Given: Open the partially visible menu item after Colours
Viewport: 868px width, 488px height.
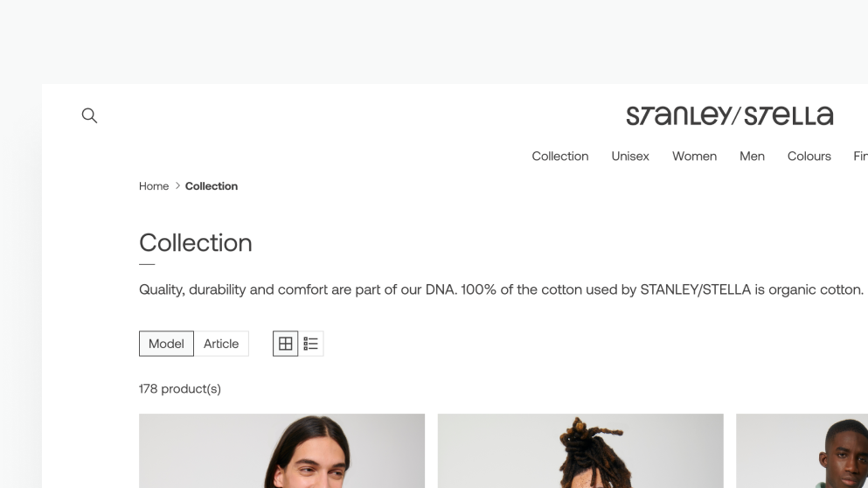Looking at the screenshot, I should click(x=860, y=157).
